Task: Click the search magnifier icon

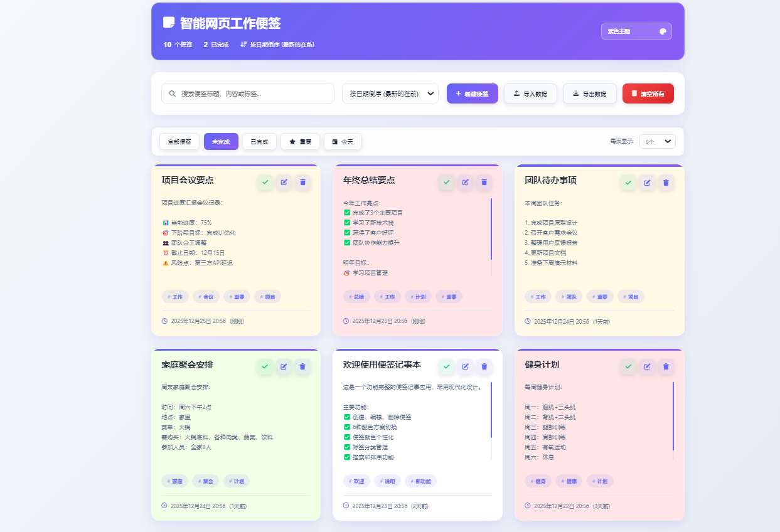Action: pyautogui.click(x=172, y=93)
